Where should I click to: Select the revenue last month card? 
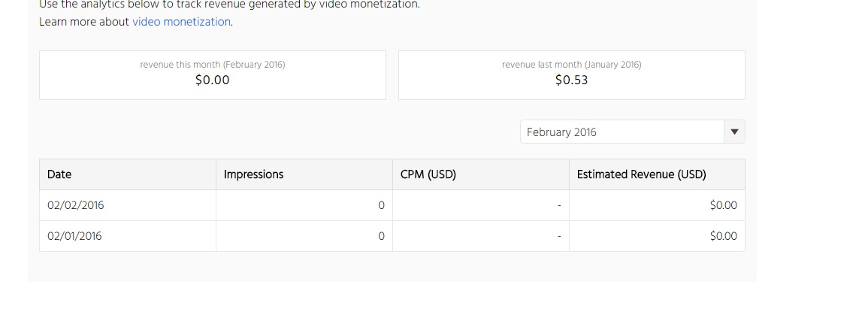click(571, 75)
